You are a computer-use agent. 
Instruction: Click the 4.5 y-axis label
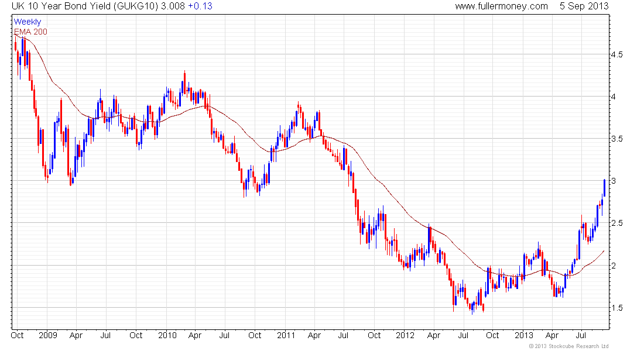(616, 54)
